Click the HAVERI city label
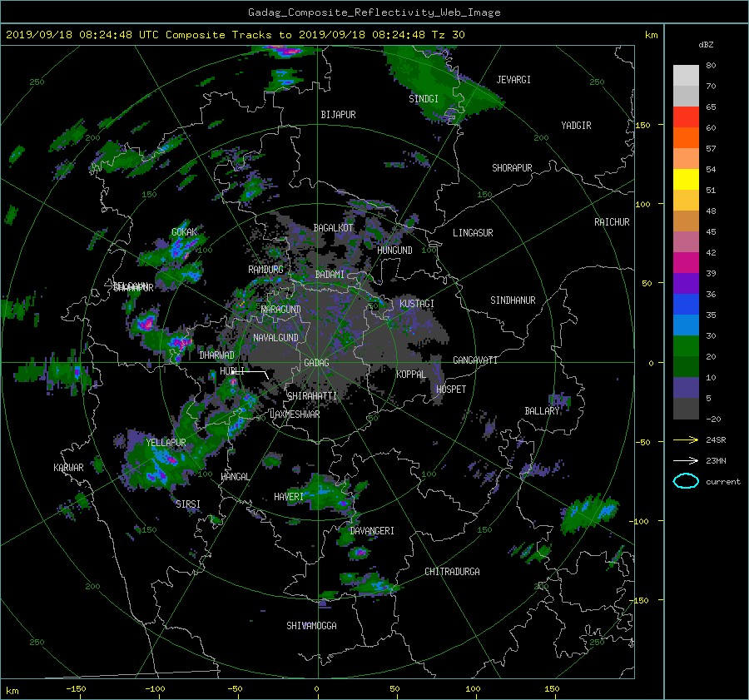 289,498
